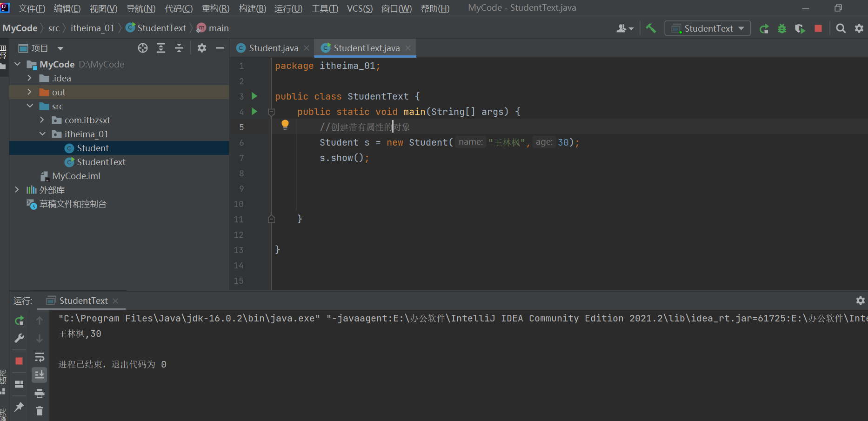Stop the program using red square in toolbar
The height and width of the screenshot is (421, 868).
[x=818, y=29]
